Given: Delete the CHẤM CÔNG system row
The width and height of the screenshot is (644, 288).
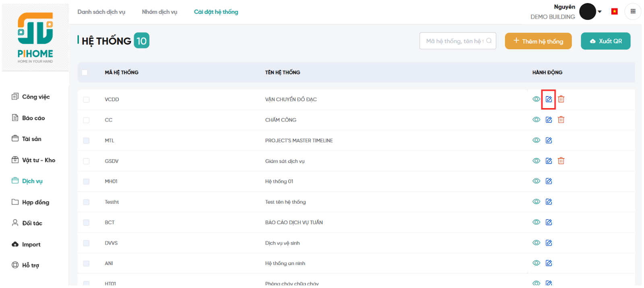Looking at the screenshot, I should click(561, 120).
